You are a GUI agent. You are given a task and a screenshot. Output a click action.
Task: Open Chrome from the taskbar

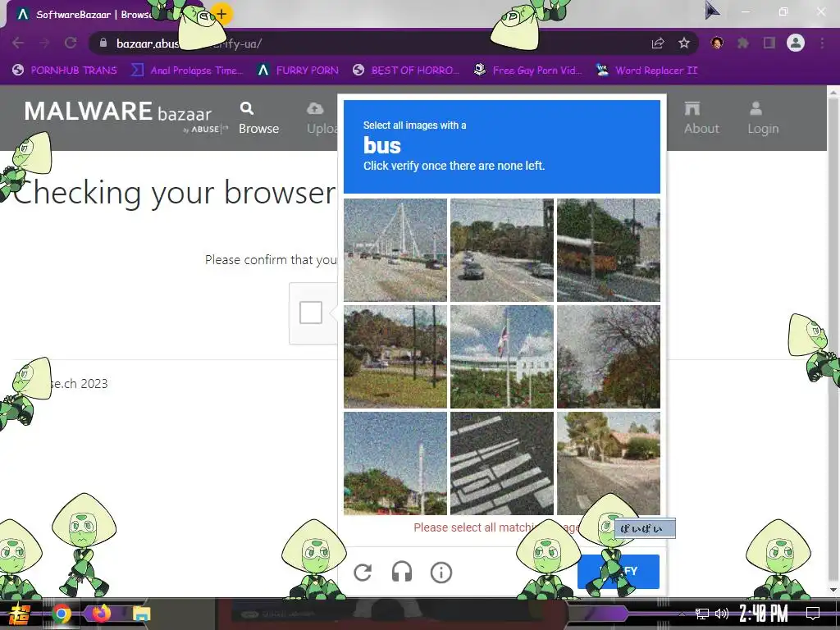[62, 614]
